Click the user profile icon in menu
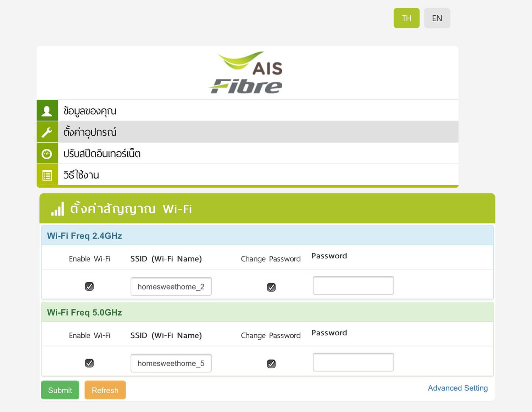Viewport: 532px width, 412px height. coord(47,111)
